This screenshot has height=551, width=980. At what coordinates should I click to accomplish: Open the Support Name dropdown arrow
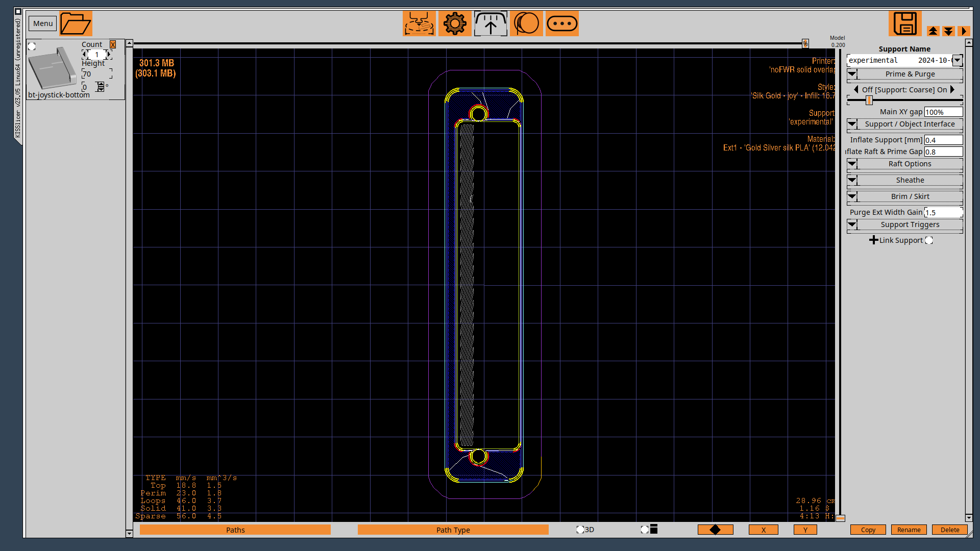click(958, 60)
